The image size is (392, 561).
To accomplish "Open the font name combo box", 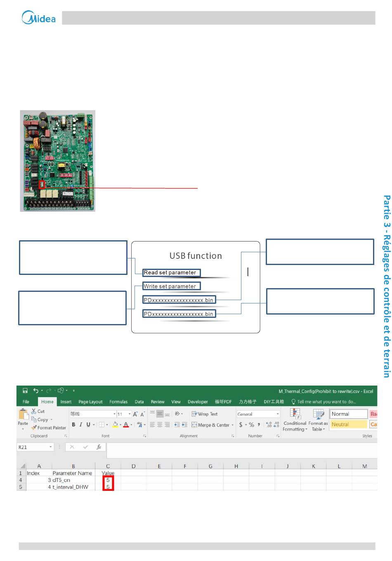I will click(x=93, y=414).
